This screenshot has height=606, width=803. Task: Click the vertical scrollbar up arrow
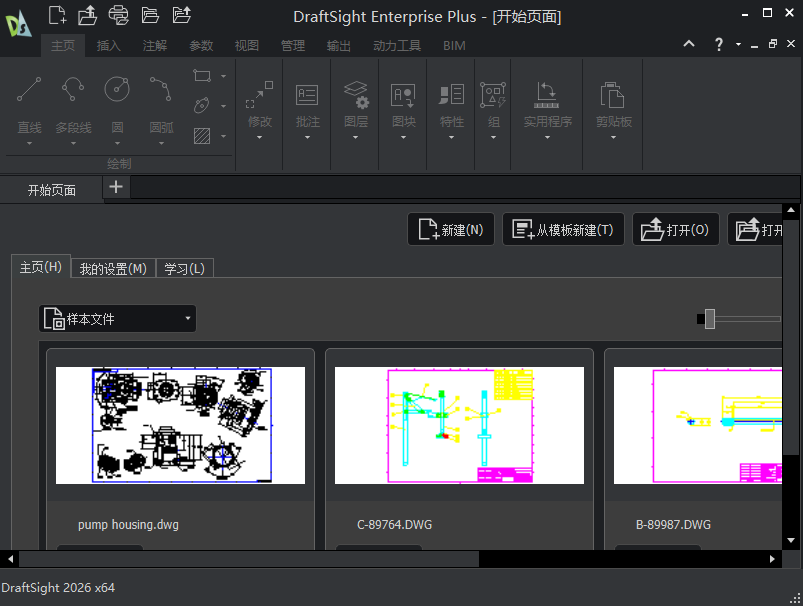click(791, 210)
